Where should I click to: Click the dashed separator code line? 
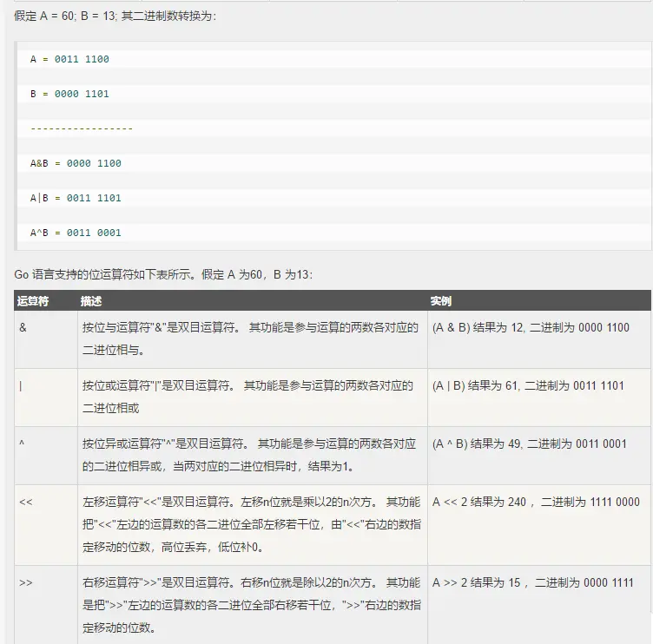[82, 128]
